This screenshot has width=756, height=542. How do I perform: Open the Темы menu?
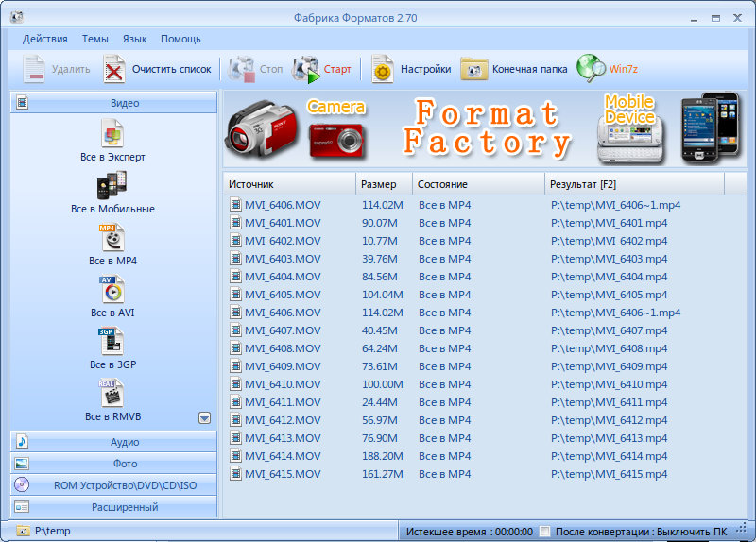tap(95, 39)
